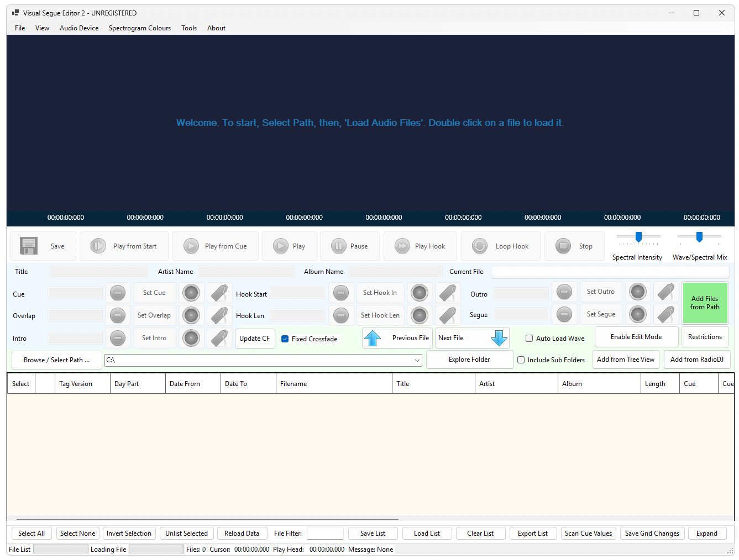Click the speaker icon next to Set Outro
The image size is (739, 560).
[x=638, y=292]
